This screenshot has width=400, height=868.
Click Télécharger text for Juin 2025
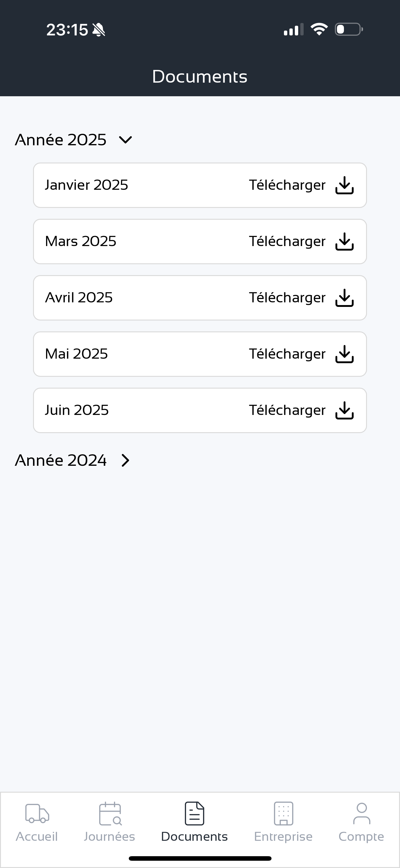287,410
